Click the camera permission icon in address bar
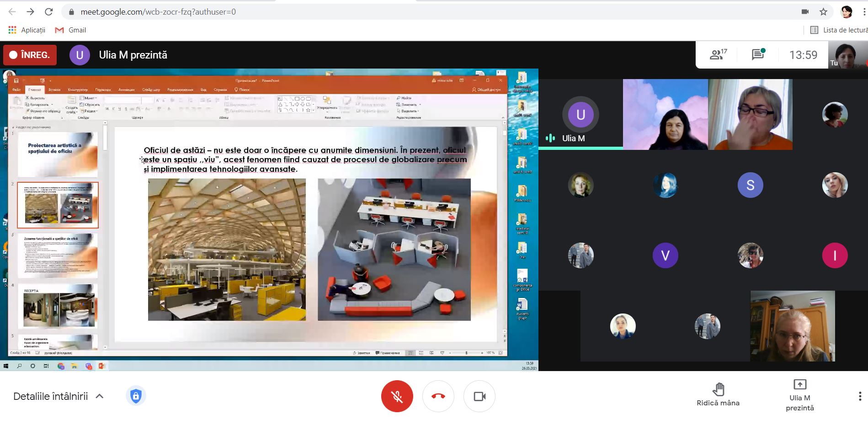Screen dimensions: 868x425 point(805,12)
